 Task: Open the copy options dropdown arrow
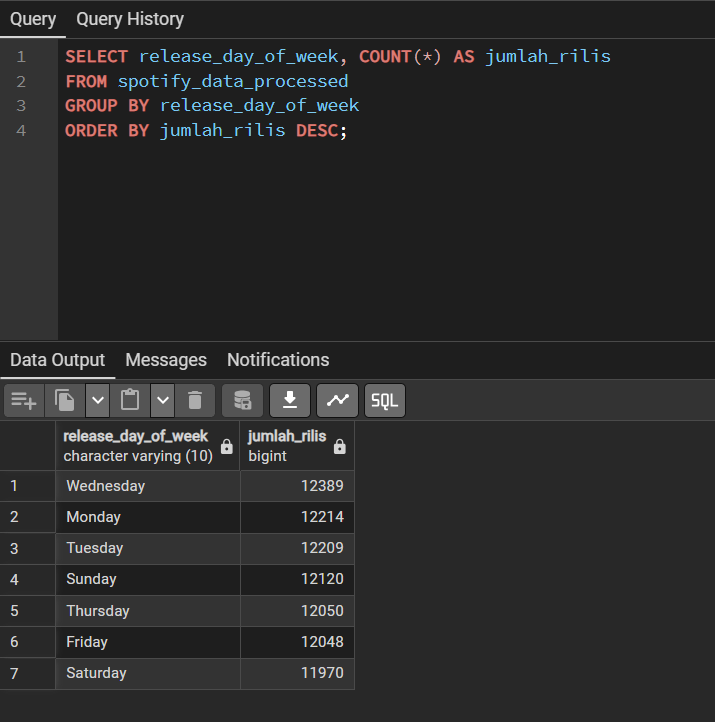(x=98, y=400)
